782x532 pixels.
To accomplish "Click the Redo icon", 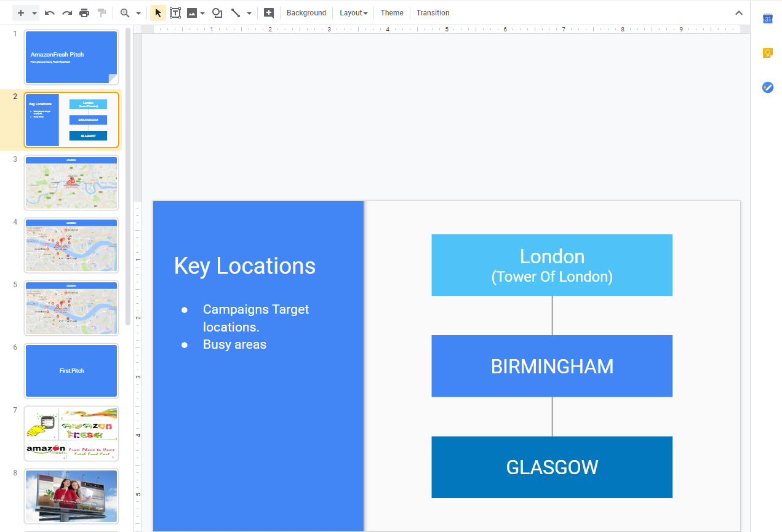I will (67, 13).
